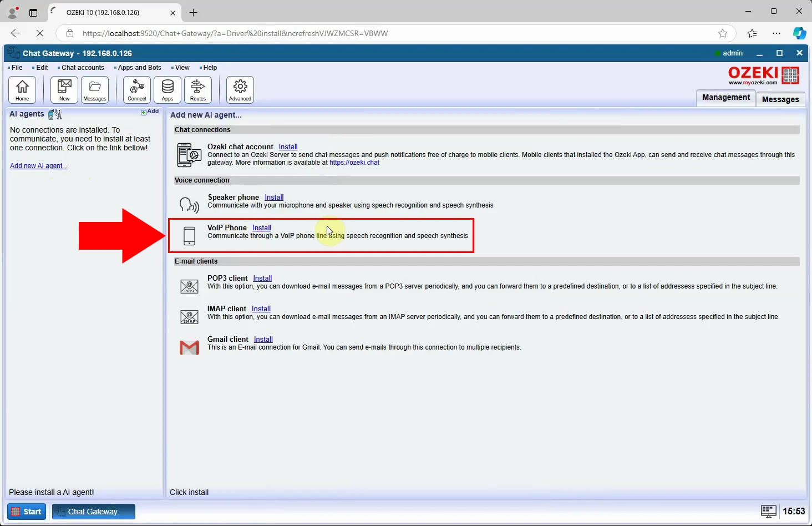Open Copilot in the browser sidebar

pos(799,33)
